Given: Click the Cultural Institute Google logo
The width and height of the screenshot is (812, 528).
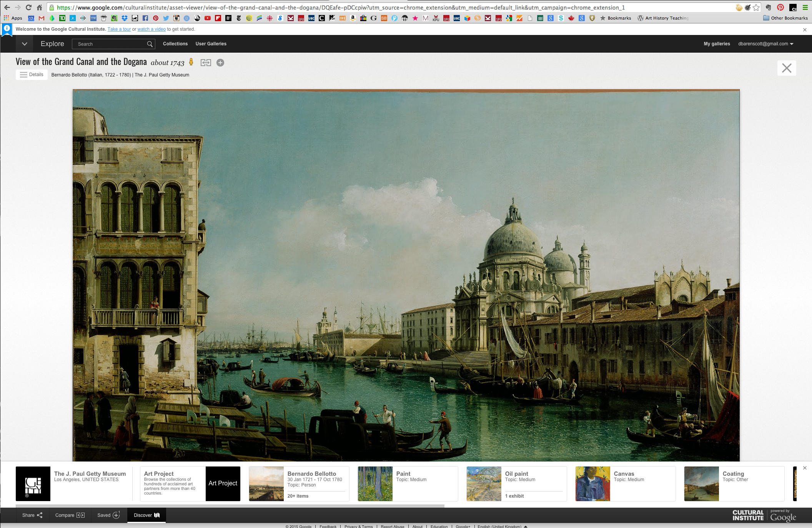Looking at the screenshot, I should tap(764, 515).
